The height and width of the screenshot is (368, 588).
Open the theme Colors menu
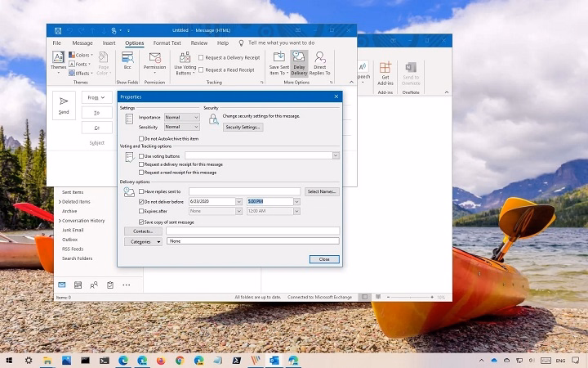pos(81,55)
